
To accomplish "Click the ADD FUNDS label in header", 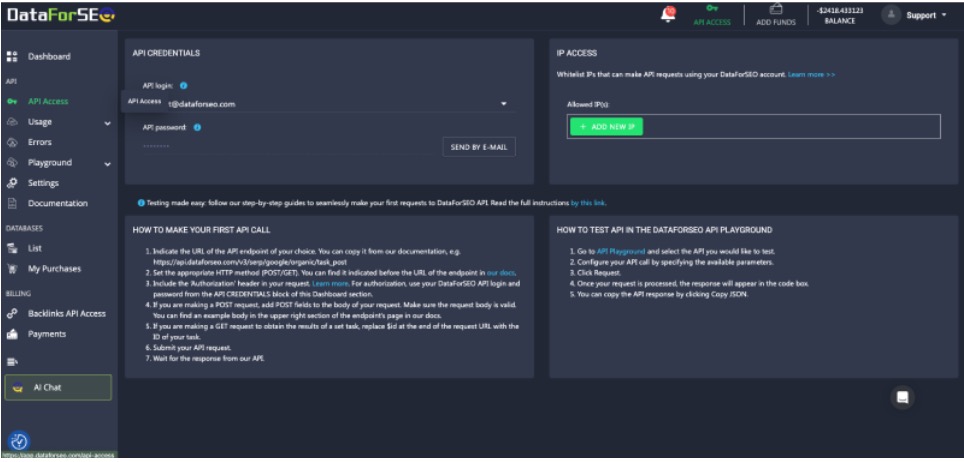I will click(x=776, y=22).
